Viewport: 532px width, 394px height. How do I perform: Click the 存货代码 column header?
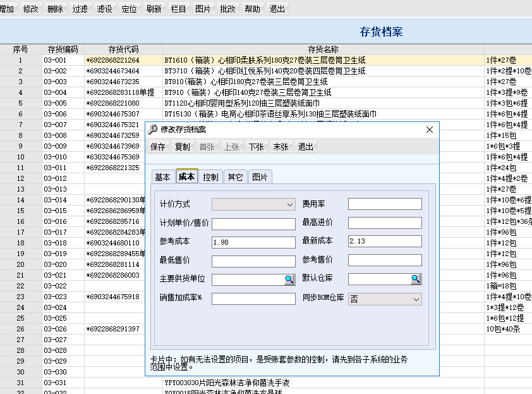123,49
